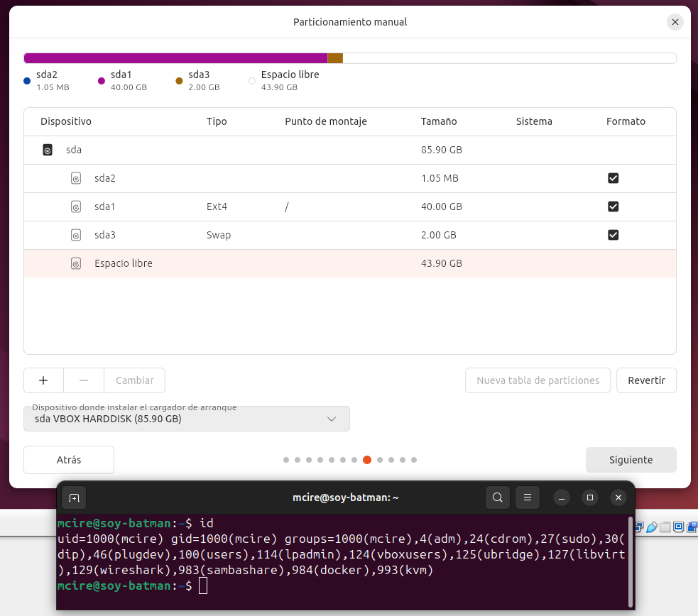Click the VirtualBox USB status icon

click(652, 527)
